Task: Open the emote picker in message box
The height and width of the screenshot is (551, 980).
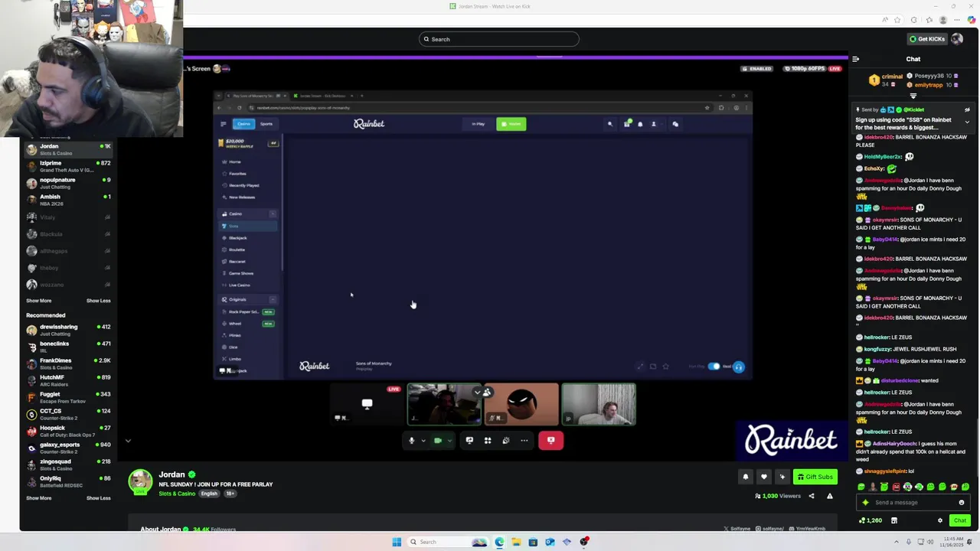Action: (962, 502)
